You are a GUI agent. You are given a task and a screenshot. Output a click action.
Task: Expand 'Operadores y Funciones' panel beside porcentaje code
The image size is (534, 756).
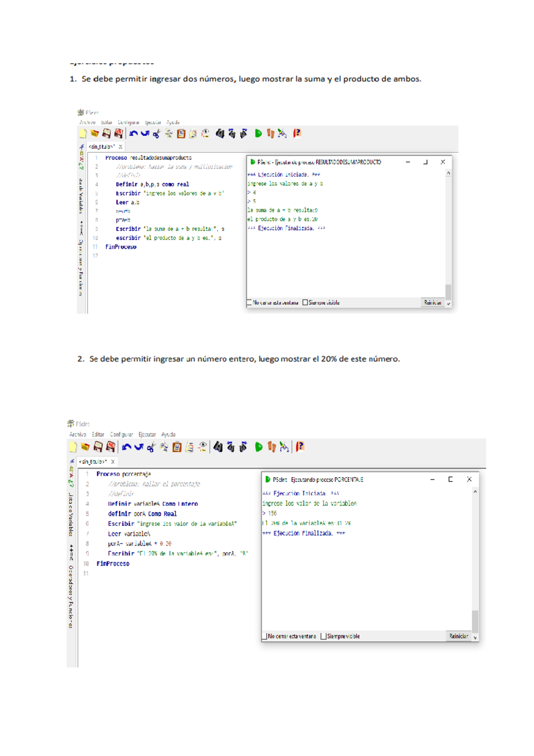tap(71, 597)
